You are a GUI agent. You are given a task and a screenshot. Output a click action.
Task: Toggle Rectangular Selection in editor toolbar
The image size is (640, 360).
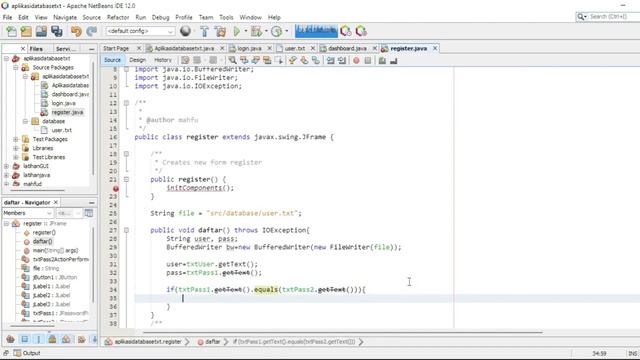point(279,60)
